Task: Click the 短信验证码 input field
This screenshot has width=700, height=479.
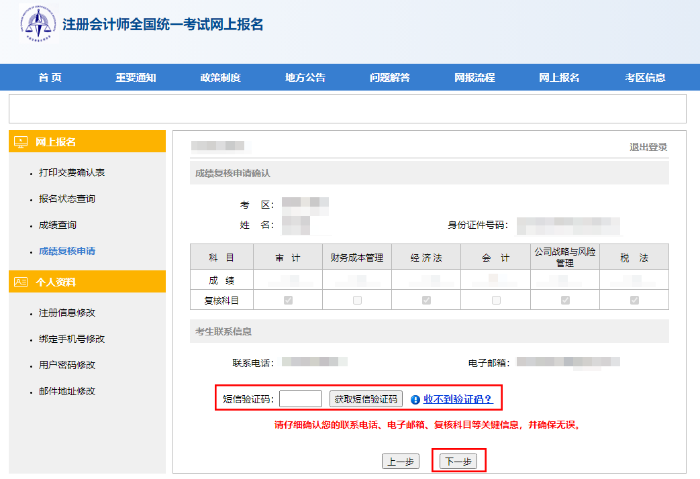Action: [x=300, y=399]
